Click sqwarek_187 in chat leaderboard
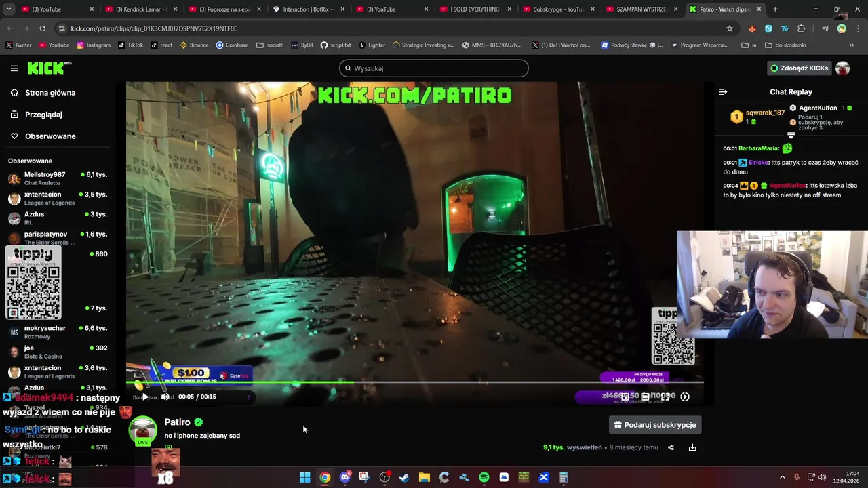Viewport: 868px width, 488px height. (765, 113)
